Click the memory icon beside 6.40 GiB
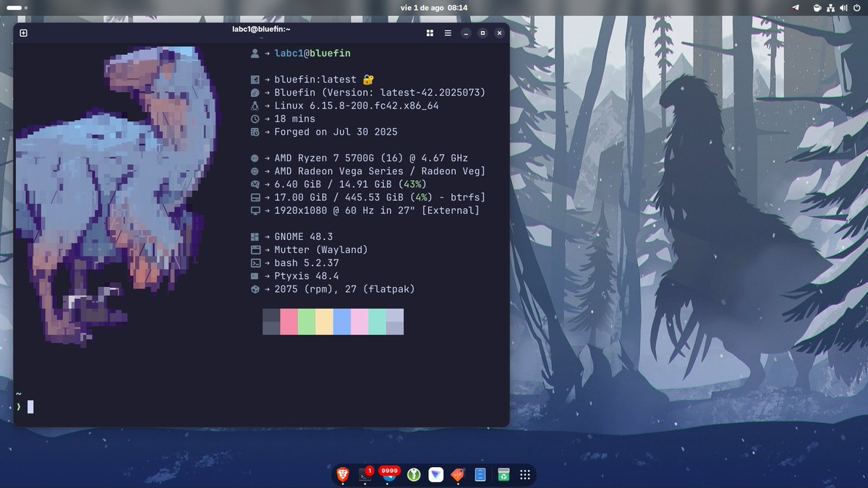Image resolution: width=868 pixels, height=488 pixels. [x=255, y=184]
